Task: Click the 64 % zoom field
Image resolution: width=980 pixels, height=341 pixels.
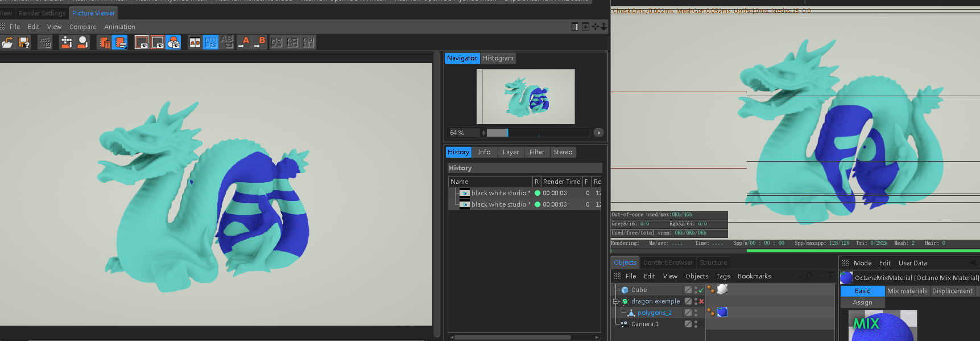Action: pyautogui.click(x=464, y=133)
